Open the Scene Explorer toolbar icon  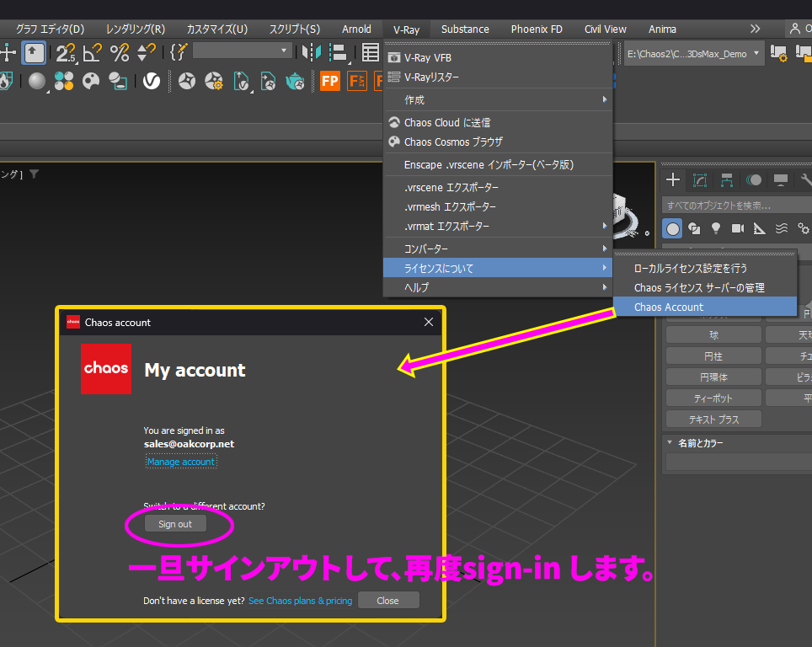pos(371,52)
